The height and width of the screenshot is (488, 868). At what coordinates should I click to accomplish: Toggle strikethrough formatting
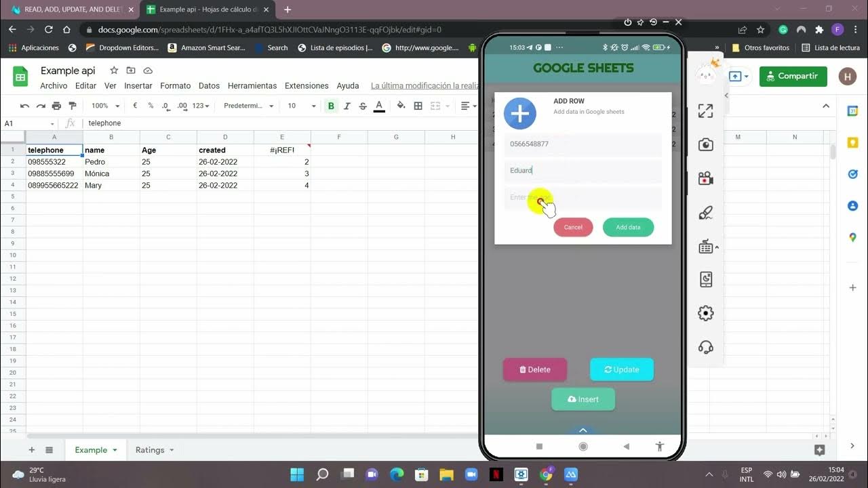click(x=363, y=106)
